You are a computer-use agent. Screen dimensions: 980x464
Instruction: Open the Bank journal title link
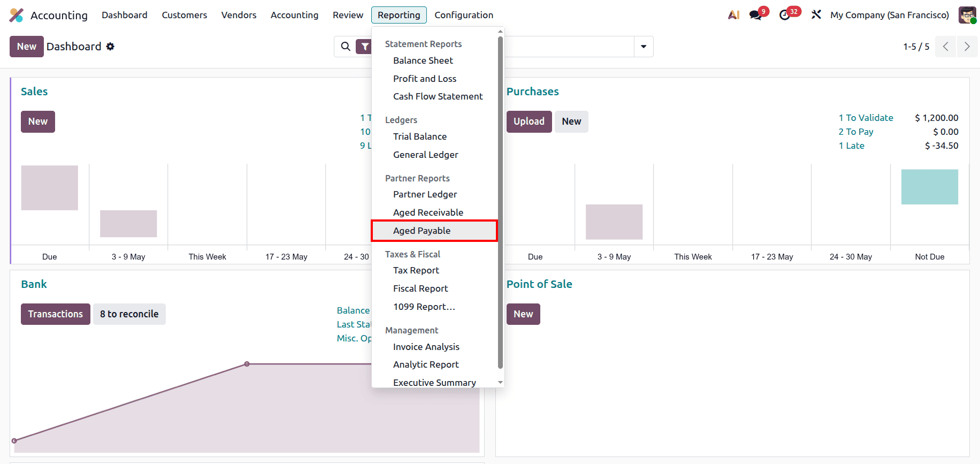click(34, 284)
